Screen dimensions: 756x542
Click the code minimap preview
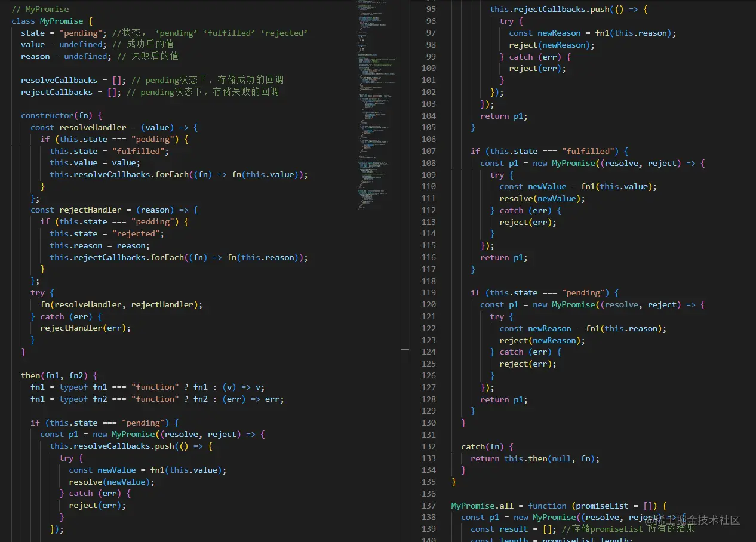pyautogui.click(x=378, y=104)
